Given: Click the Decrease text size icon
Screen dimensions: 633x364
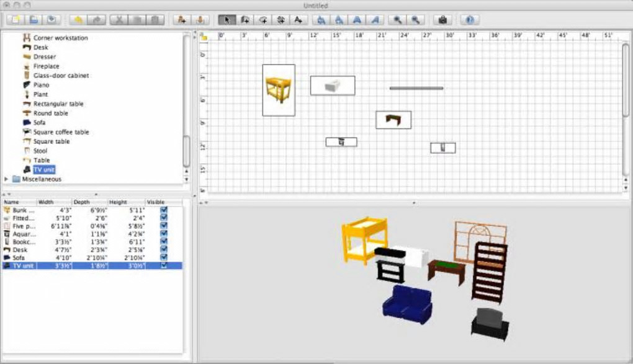Looking at the screenshot, I should [x=339, y=20].
